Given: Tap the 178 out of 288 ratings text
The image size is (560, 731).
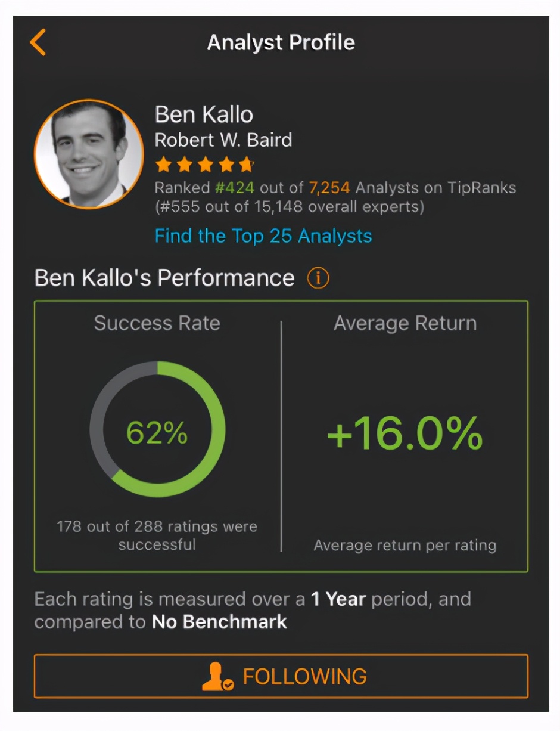Looking at the screenshot, I should (x=157, y=535).
